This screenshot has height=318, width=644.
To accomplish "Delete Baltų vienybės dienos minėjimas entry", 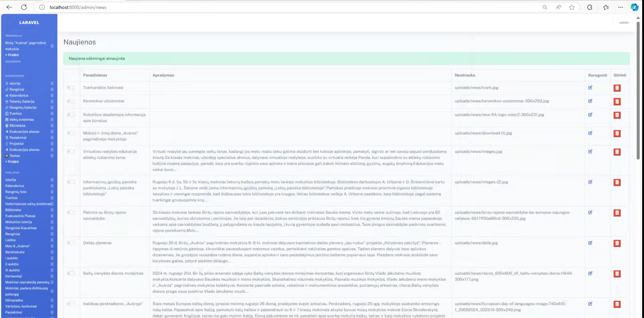I will coord(617,274).
